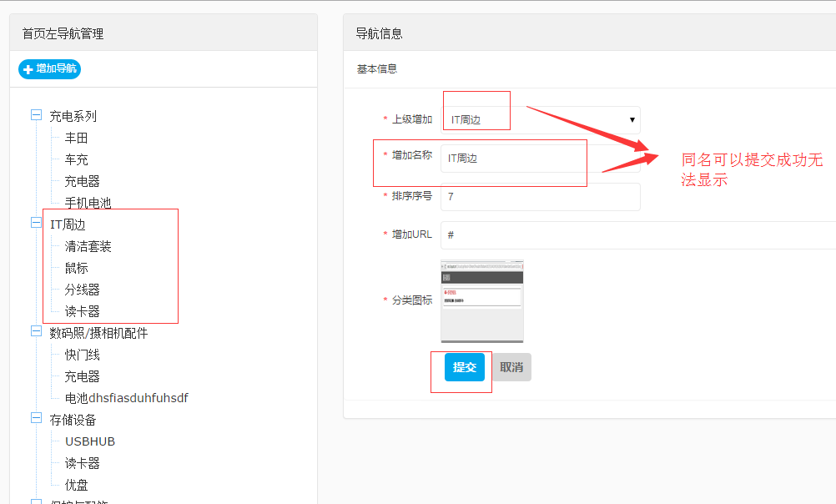Select 快门线 tree item

(82, 355)
